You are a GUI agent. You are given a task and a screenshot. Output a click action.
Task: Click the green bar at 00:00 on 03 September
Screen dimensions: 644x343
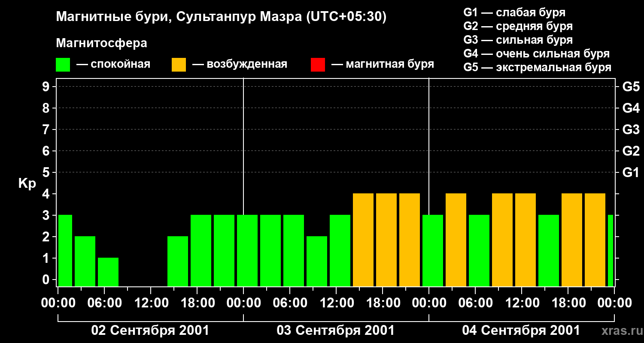[247, 250]
